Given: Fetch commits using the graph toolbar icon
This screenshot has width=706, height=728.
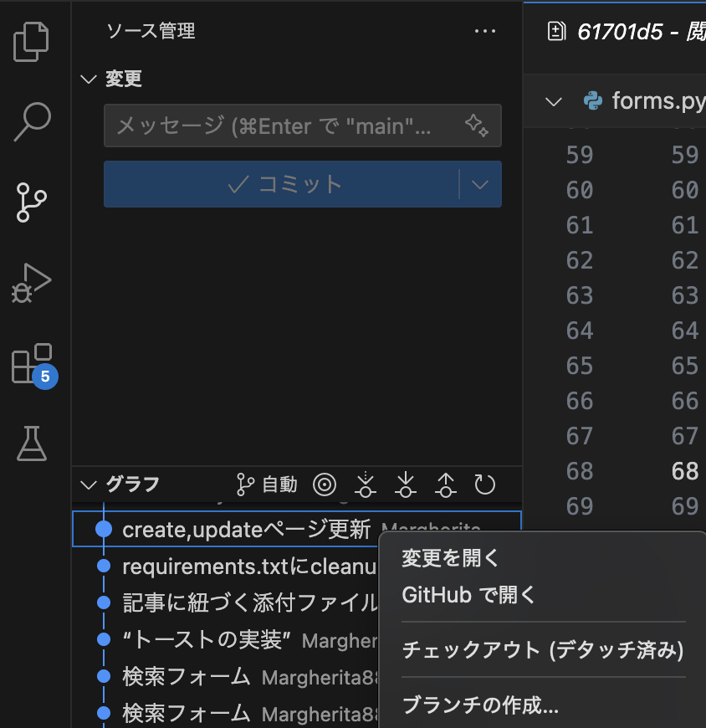Looking at the screenshot, I should coord(366,484).
